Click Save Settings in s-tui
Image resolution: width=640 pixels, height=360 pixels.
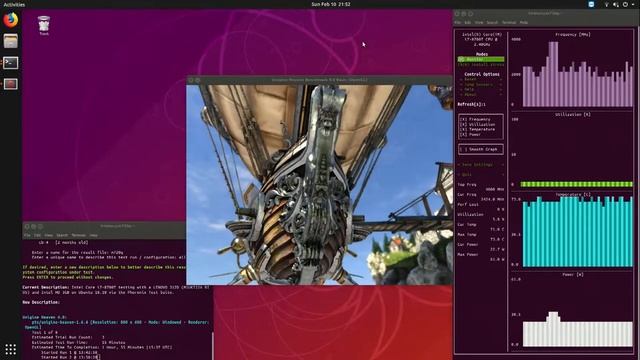click(x=481, y=164)
